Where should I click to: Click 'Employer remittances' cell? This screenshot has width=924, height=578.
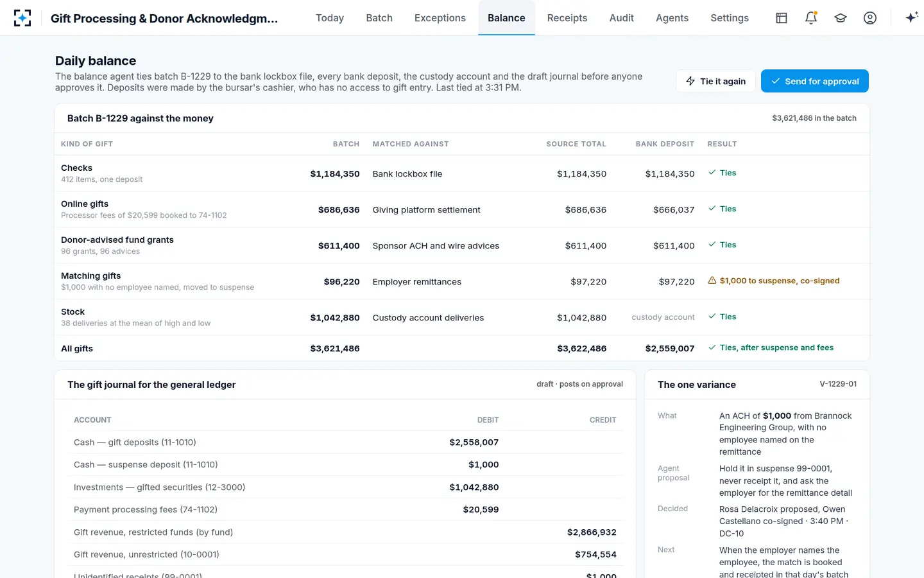click(417, 281)
